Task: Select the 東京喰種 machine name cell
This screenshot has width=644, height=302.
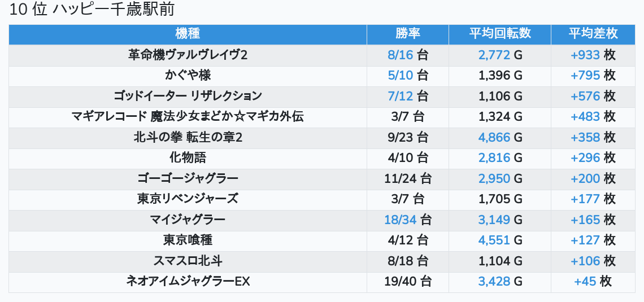Action: 188,240
